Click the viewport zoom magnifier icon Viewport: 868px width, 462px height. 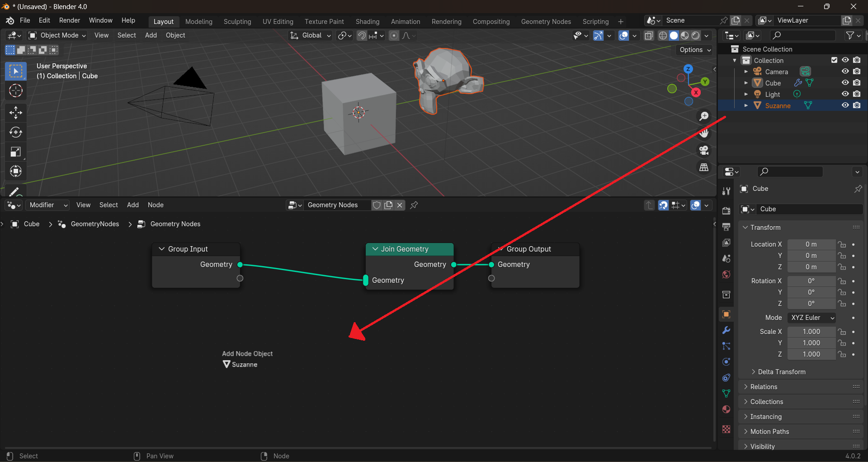pos(704,116)
